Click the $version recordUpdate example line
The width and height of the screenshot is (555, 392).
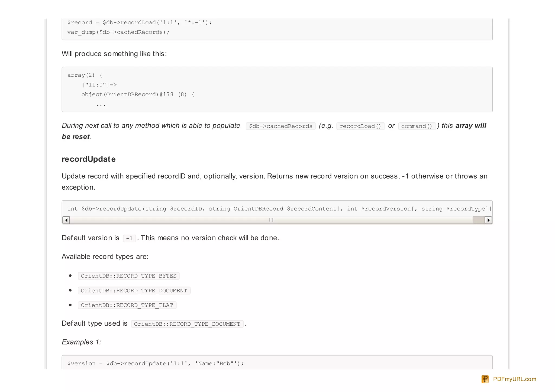[x=156, y=363]
